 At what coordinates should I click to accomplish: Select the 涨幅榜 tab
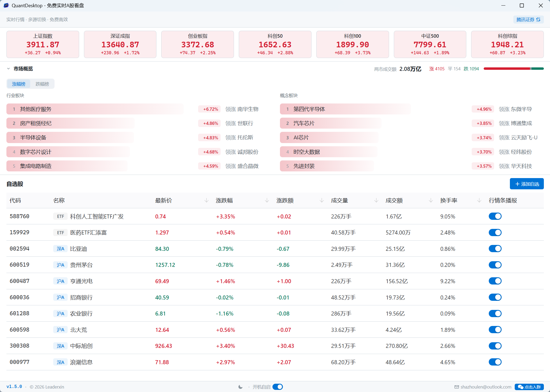click(19, 84)
